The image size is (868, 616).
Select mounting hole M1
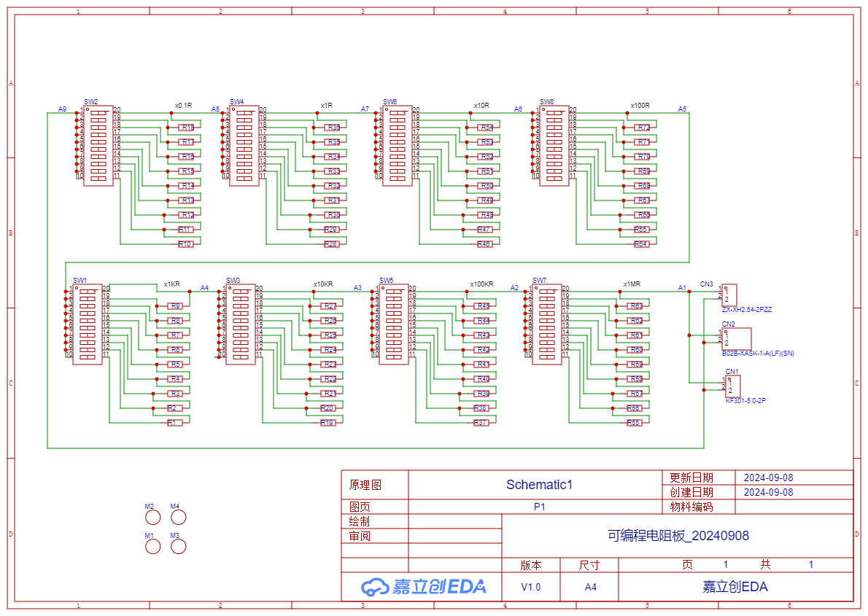tap(152, 546)
